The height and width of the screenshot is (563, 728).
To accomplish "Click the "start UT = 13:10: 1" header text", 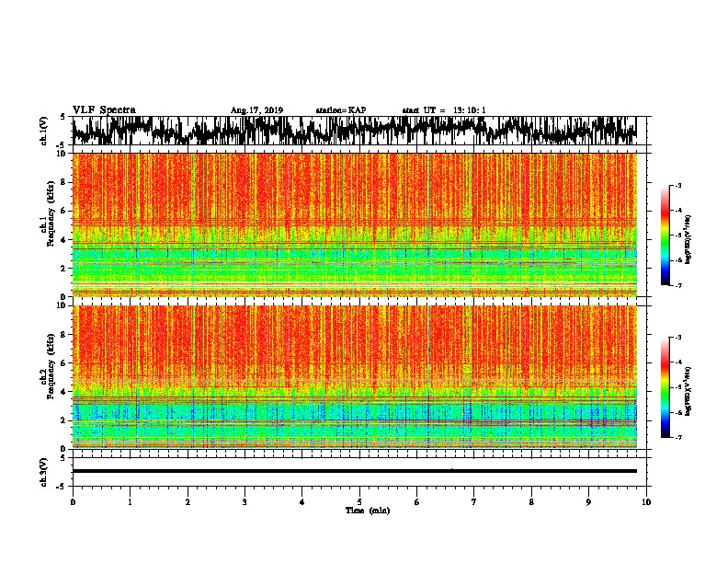I will 444,110.
